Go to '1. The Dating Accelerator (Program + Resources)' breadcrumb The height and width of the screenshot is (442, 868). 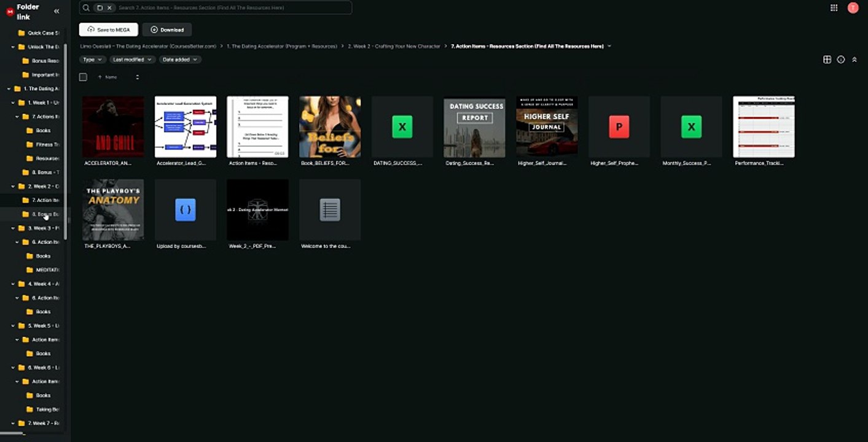(x=282, y=46)
